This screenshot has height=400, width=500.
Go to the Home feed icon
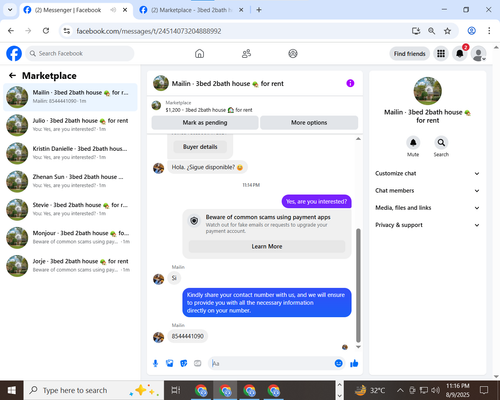(199, 53)
